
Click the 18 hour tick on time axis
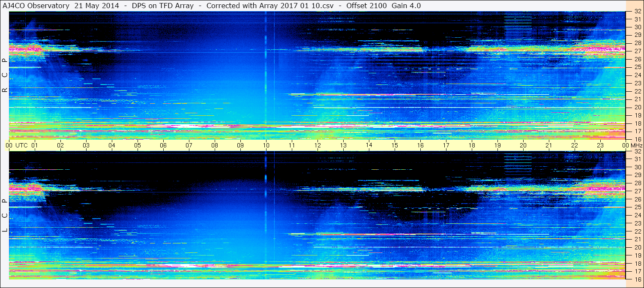click(x=472, y=145)
